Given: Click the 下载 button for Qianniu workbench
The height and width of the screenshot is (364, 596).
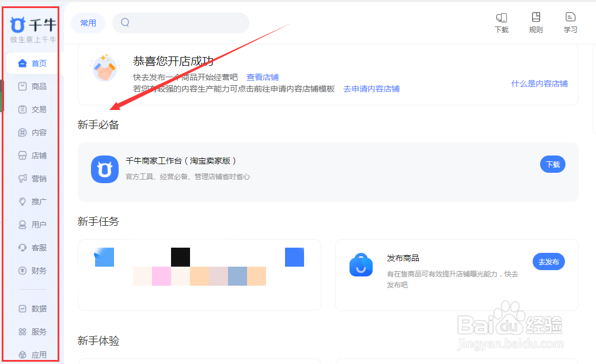Looking at the screenshot, I should point(553,164).
